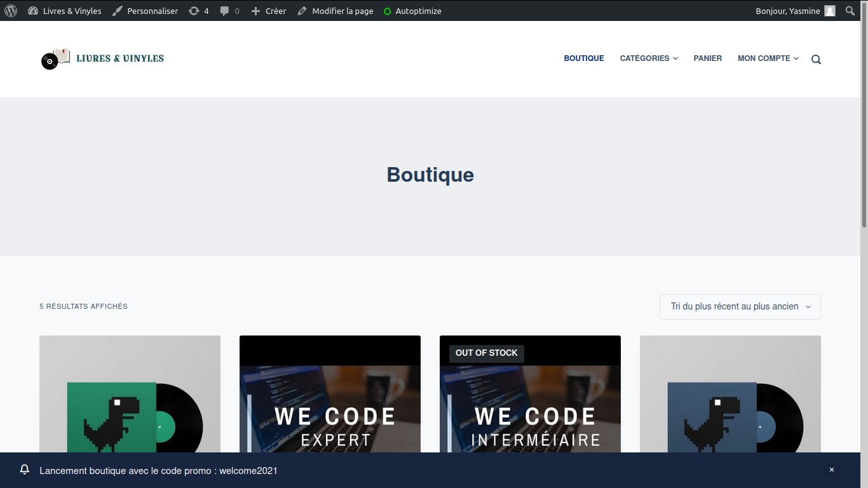Open the comments bubble icon
Screen dimensions: 868x488
point(224,11)
